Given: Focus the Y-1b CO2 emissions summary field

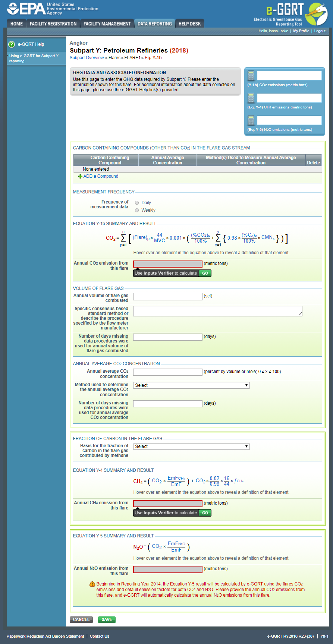Looking at the screenshot, I should (289, 76).
